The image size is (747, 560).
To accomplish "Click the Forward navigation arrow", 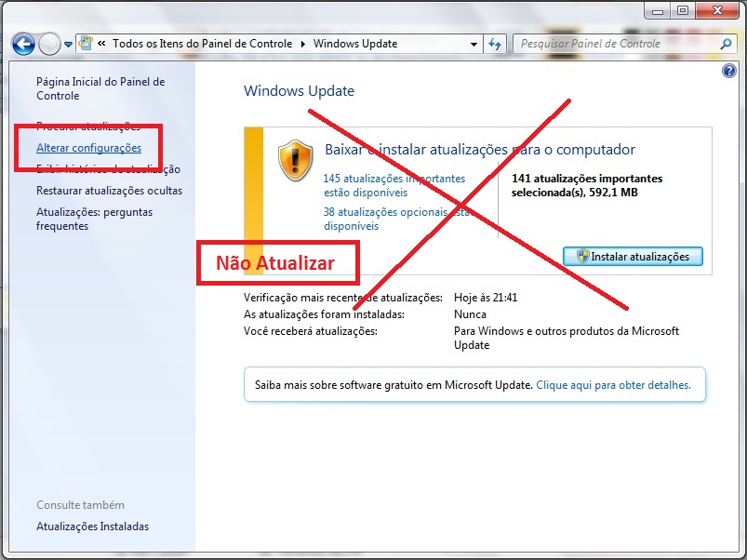I will tap(49, 45).
